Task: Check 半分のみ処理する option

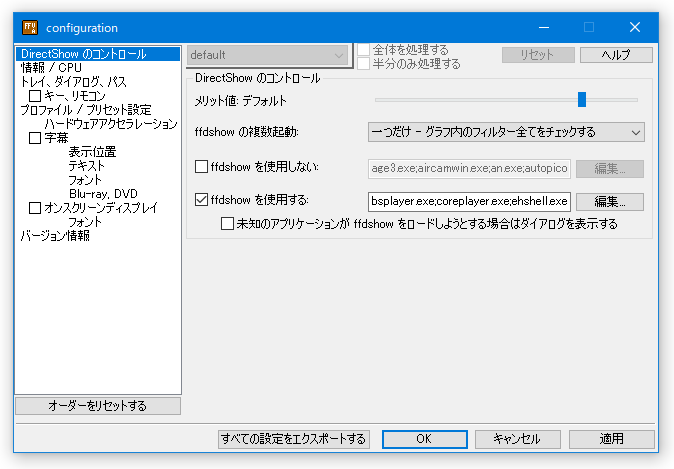Action: (364, 64)
